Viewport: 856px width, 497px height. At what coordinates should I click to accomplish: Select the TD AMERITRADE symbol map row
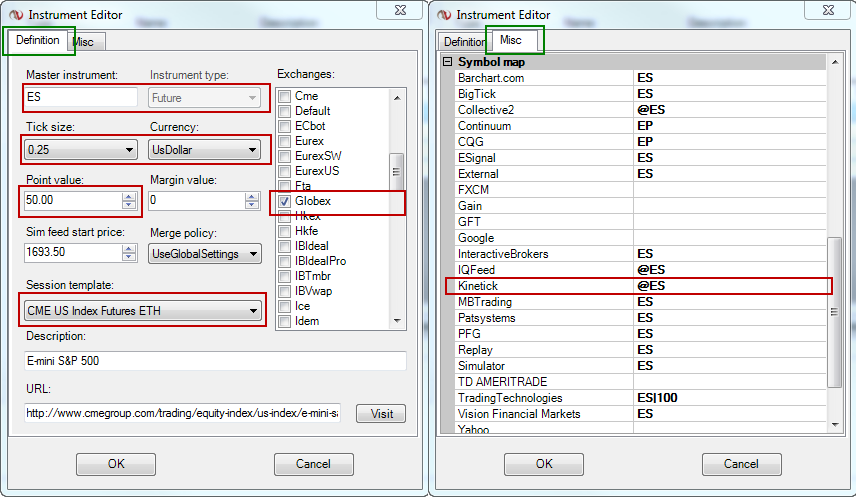point(640,382)
